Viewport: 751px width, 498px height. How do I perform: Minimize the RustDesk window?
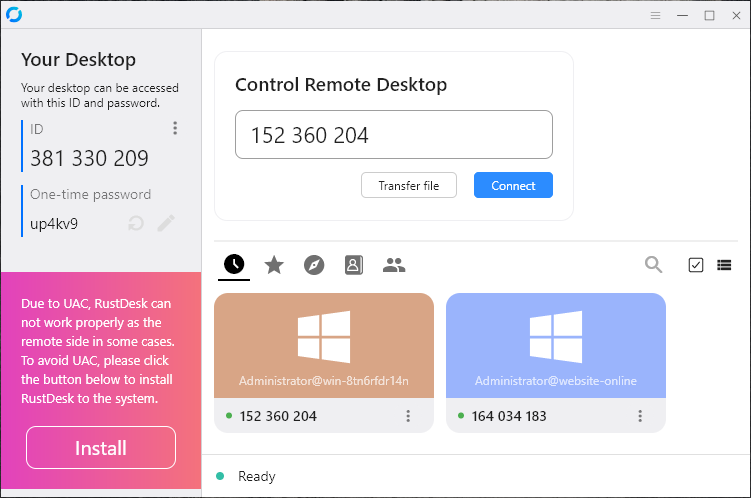tap(683, 15)
